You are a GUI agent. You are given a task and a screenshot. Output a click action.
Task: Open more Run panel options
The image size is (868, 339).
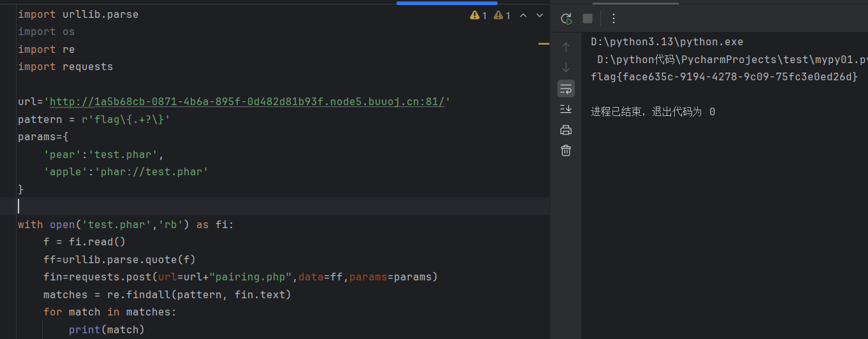[x=614, y=18]
